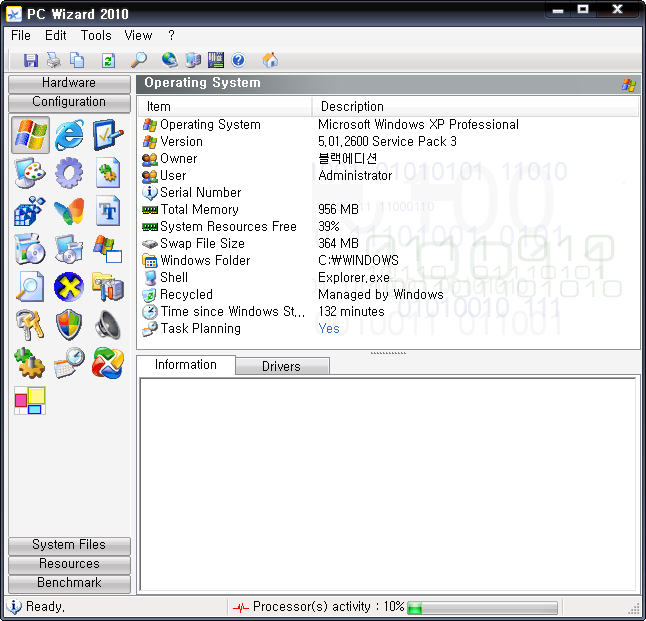Select the Shell row

(x=388, y=277)
